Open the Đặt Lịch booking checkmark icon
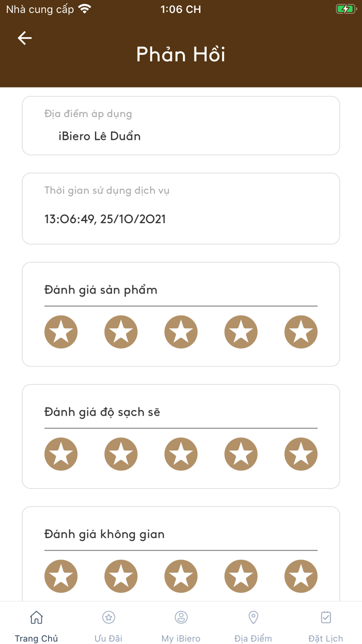This screenshot has height=644, width=362. coord(325,617)
